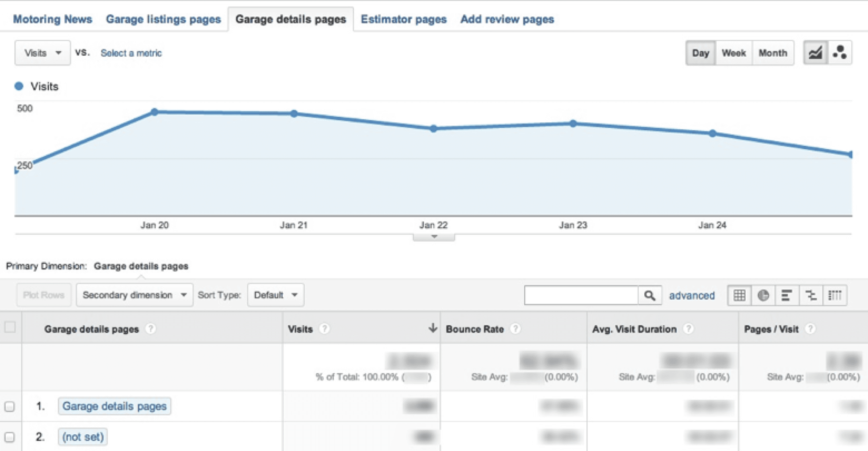
Task: Switch to the data table view icon
Action: point(739,295)
